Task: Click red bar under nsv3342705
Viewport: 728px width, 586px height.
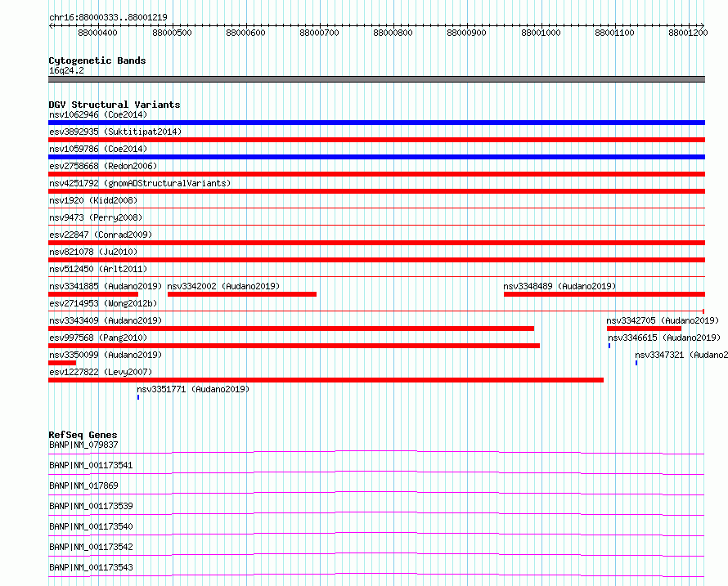Action: coord(644,329)
